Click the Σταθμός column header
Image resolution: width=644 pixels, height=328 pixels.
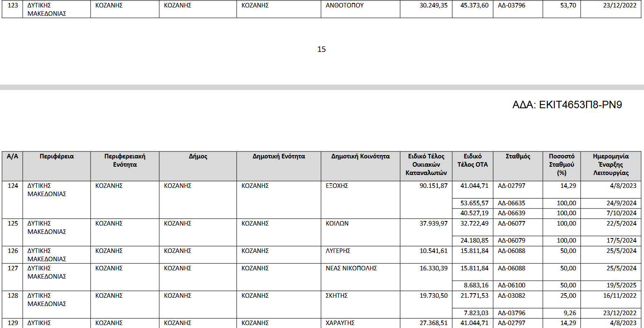[x=518, y=156]
